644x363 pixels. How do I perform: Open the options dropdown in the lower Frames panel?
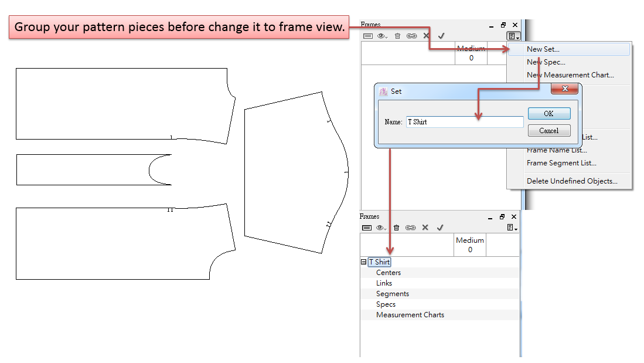tap(512, 228)
